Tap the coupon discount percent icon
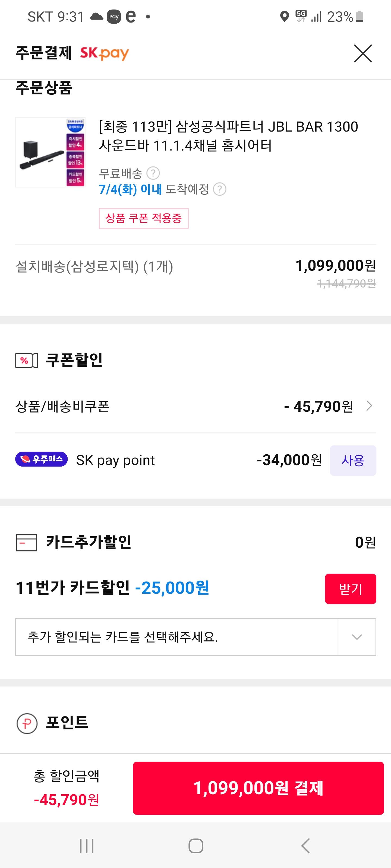This screenshot has height=868, width=391. coord(26,360)
